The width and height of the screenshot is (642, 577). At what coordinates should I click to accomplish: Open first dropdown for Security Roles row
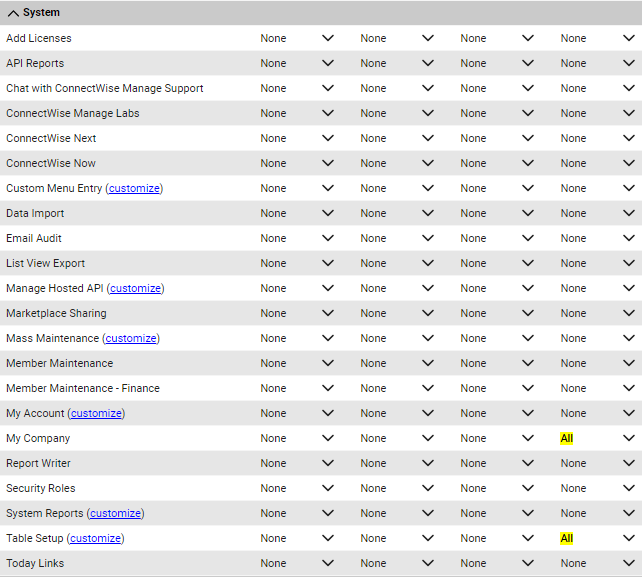point(297,488)
